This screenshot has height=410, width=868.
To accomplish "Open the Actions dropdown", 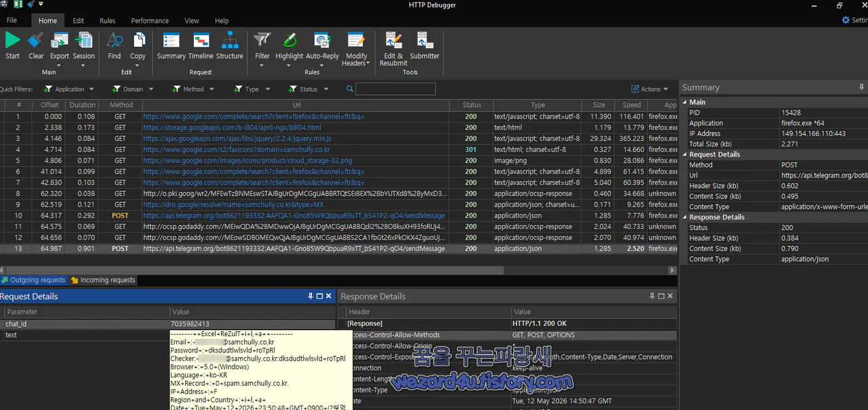I will tap(650, 89).
